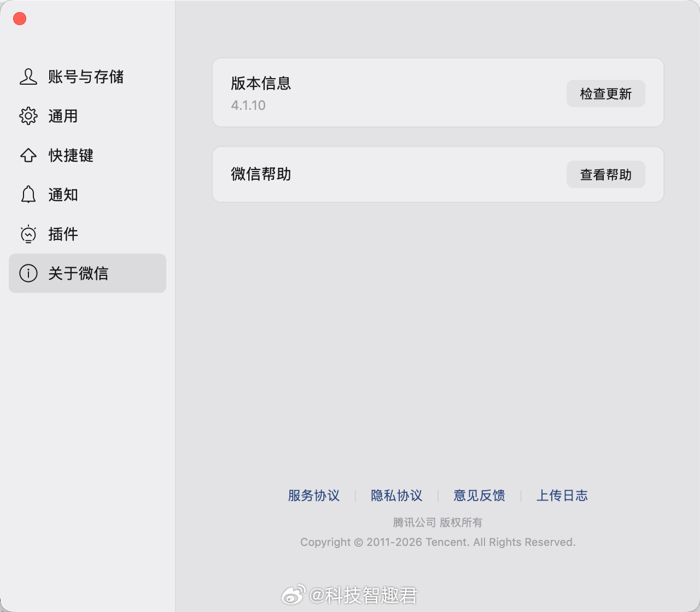Click the 查看帮助 button

606,174
